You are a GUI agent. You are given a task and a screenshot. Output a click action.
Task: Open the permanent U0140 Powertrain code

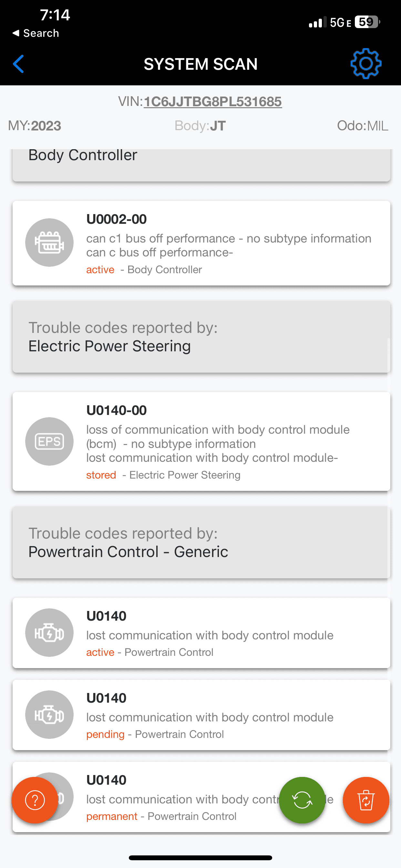click(x=201, y=797)
